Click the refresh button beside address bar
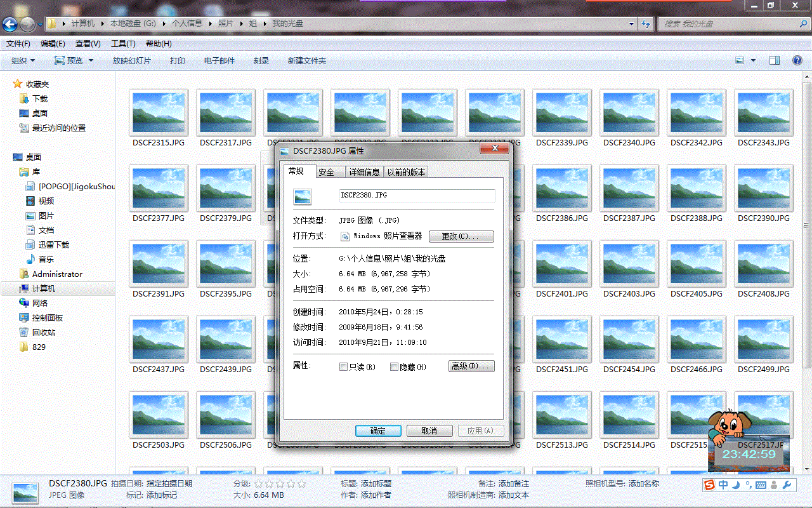This screenshot has width=812, height=508. point(646,23)
